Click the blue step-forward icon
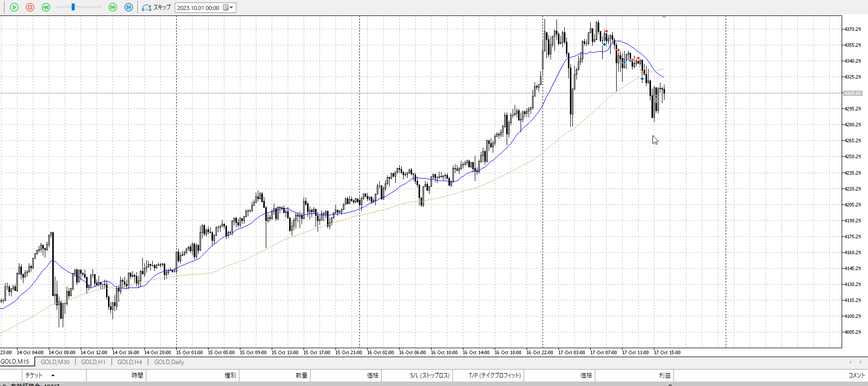 coord(128,7)
